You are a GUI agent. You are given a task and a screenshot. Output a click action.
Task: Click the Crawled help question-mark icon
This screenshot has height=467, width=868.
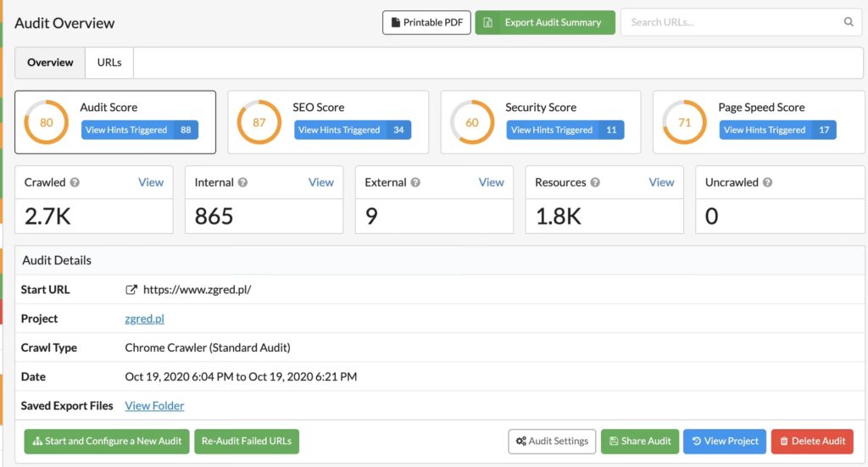click(75, 182)
